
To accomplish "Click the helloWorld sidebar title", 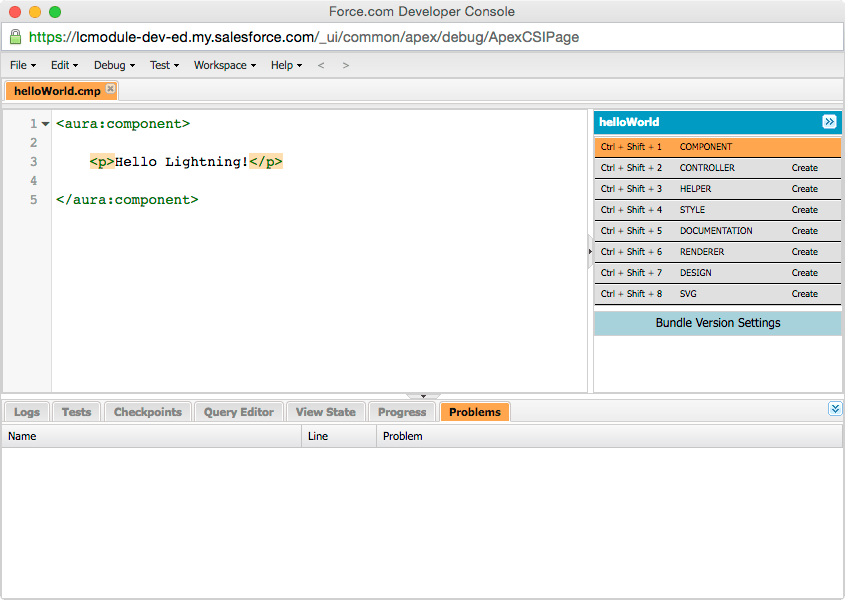I will pos(629,122).
